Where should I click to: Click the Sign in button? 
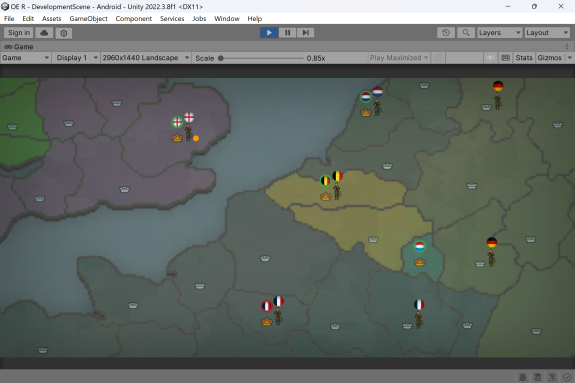[x=19, y=33]
